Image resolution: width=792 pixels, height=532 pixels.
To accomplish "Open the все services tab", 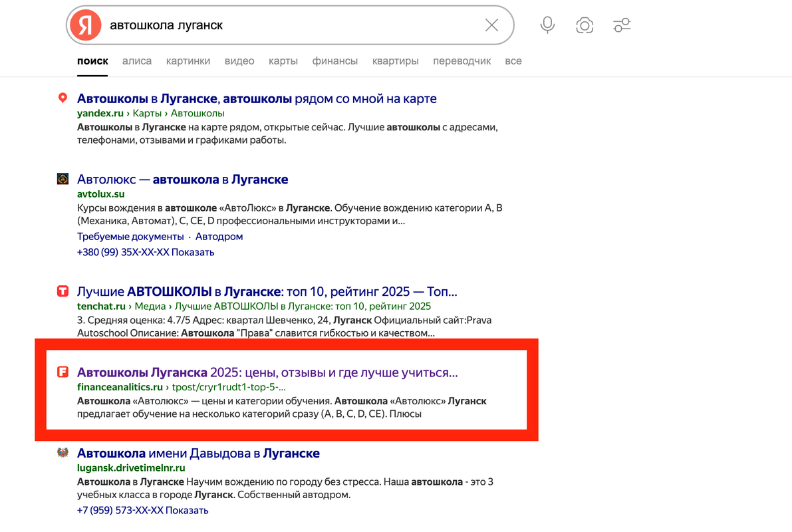I will point(513,61).
